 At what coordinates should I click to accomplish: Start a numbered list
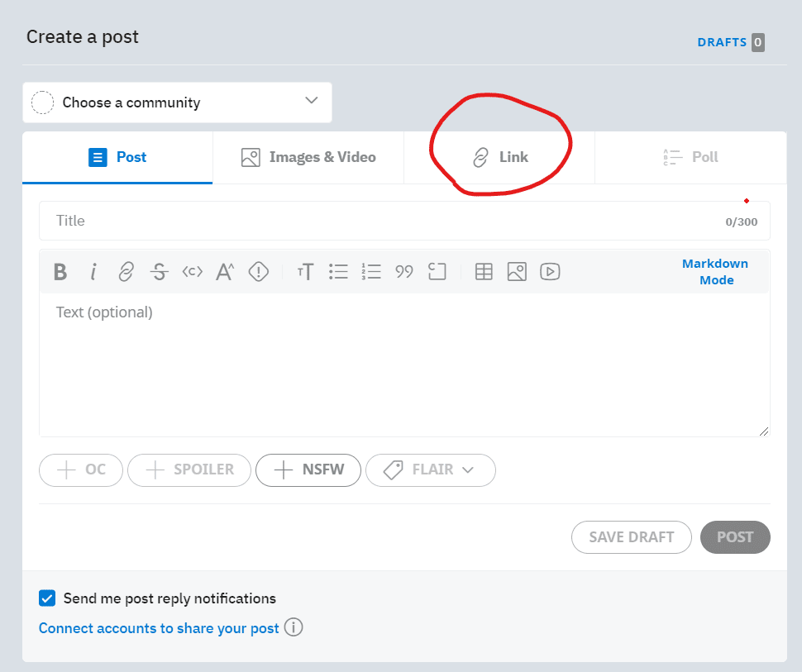pyautogui.click(x=370, y=272)
